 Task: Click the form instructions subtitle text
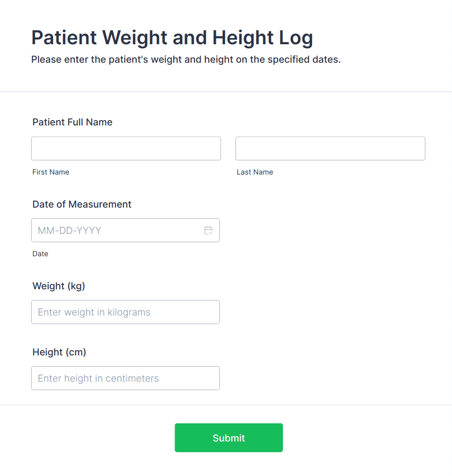186,59
